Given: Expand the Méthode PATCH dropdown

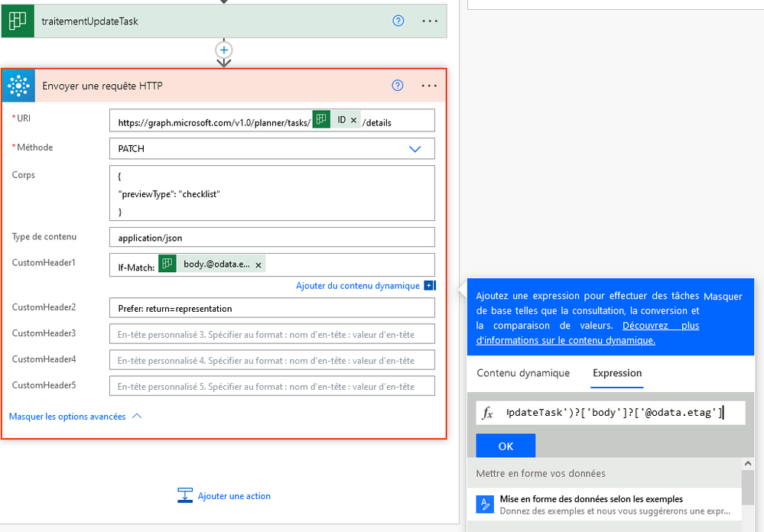Looking at the screenshot, I should click(x=415, y=149).
